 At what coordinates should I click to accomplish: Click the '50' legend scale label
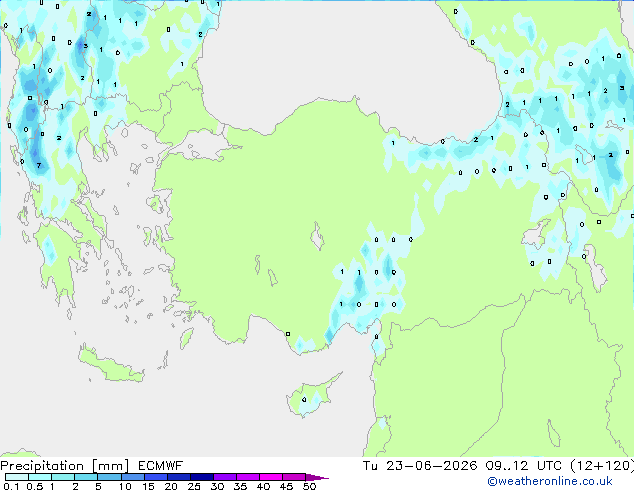[x=309, y=486]
